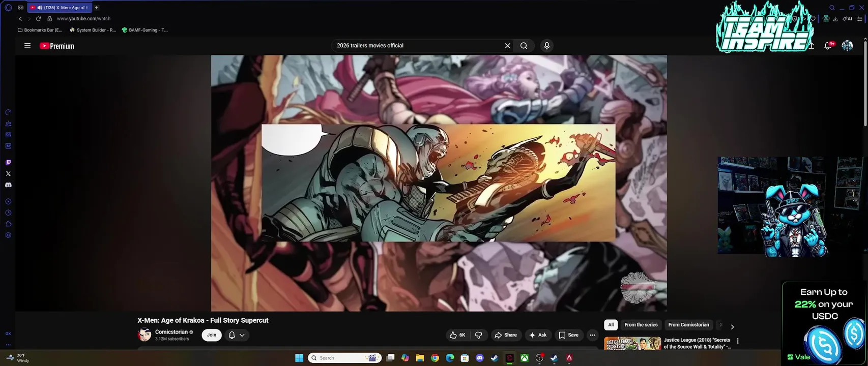Open browser downloads icon
The image size is (868, 366).
(x=835, y=19)
